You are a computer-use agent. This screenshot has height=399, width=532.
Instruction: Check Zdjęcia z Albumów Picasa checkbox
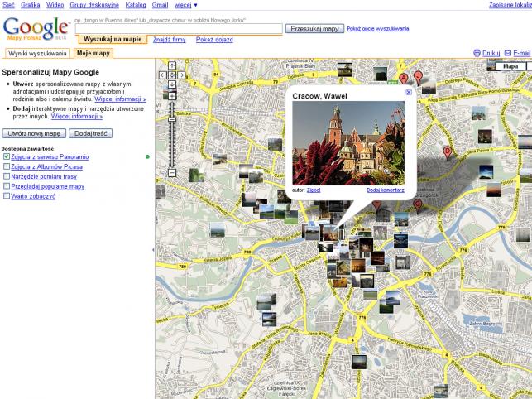7,166
